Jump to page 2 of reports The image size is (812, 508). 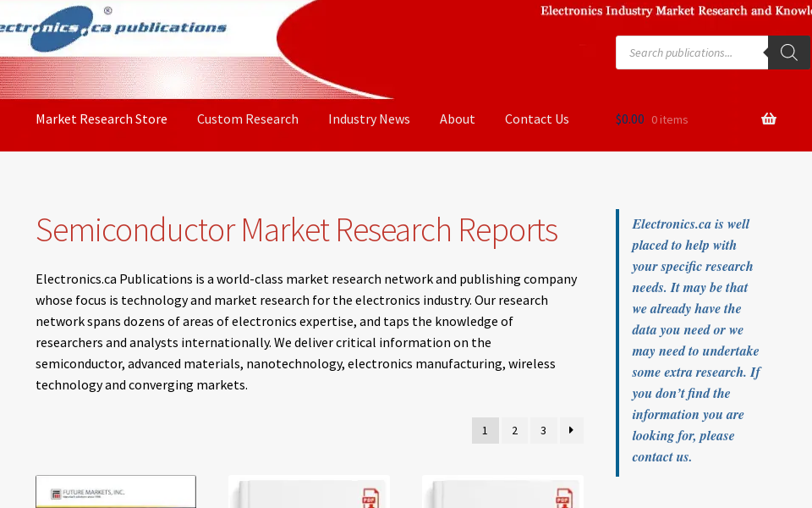(x=514, y=430)
